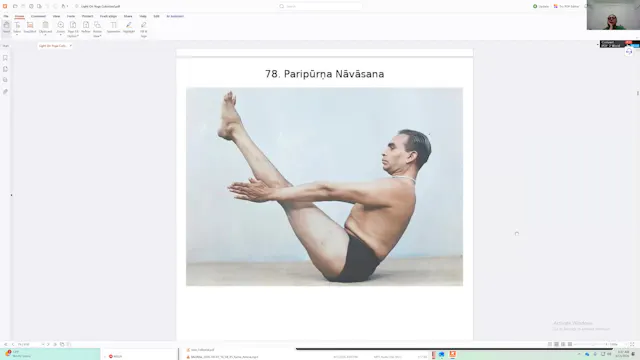The height and width of the screenshot is (360, 640).
Task: Expand the Zoom dropdown arrow
Action: pos(60,35)
